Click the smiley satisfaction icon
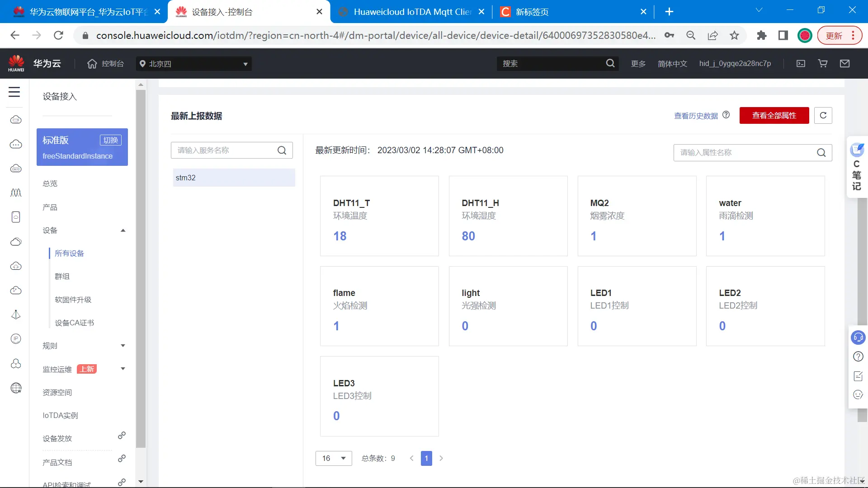 click(x=858, y=395)
